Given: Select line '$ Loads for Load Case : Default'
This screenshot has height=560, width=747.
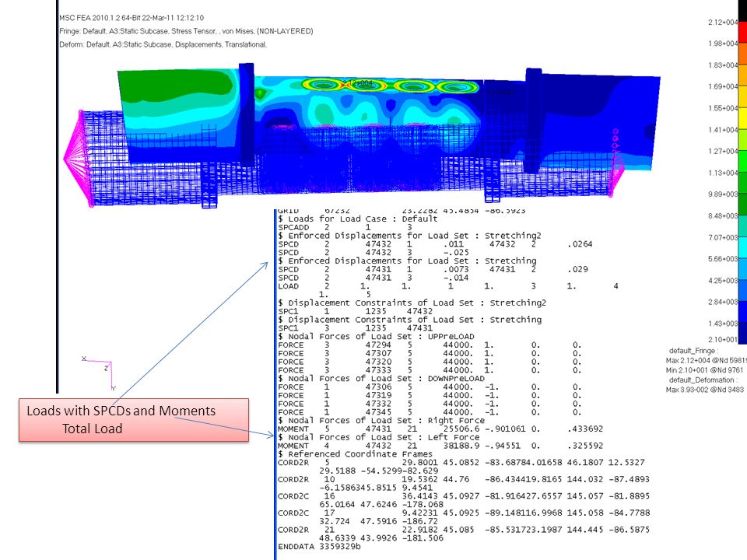Looking at the screenshot, I should click(x=358, y=219).
